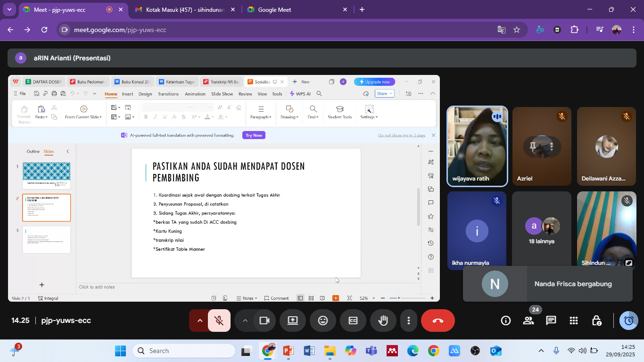
Task: Open the activities grid icon
Action: (x=573, y=321)
